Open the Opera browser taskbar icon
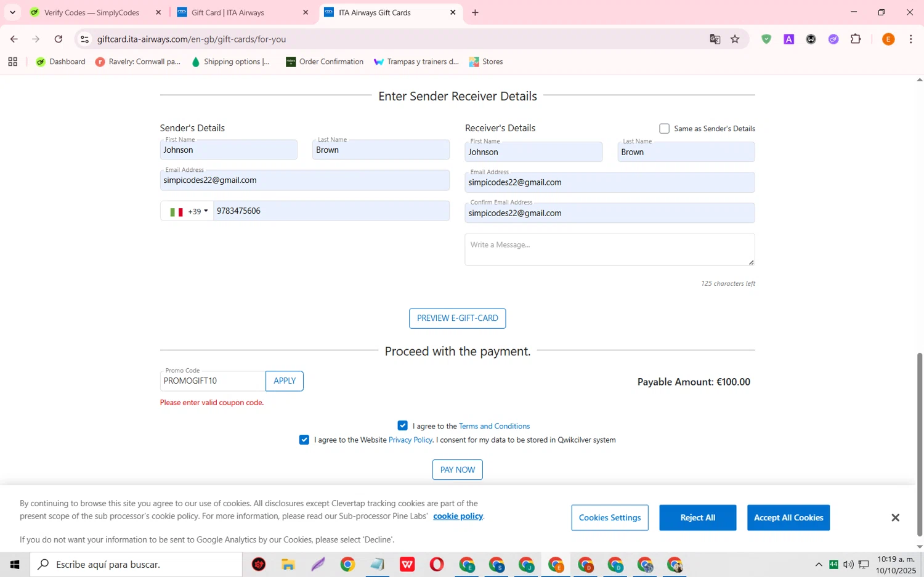Screen dimensions: 924x577 [437, 565]
